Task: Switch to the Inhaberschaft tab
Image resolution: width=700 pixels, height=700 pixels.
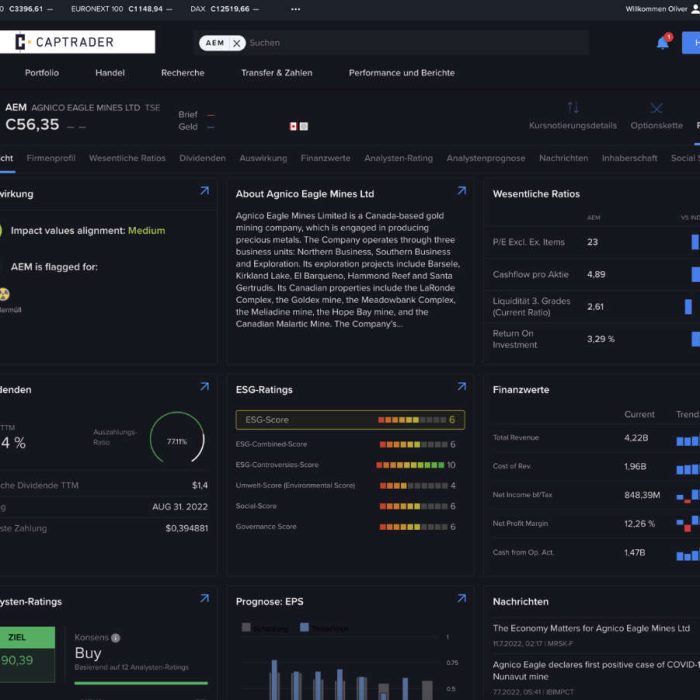Action: point(629,158)
